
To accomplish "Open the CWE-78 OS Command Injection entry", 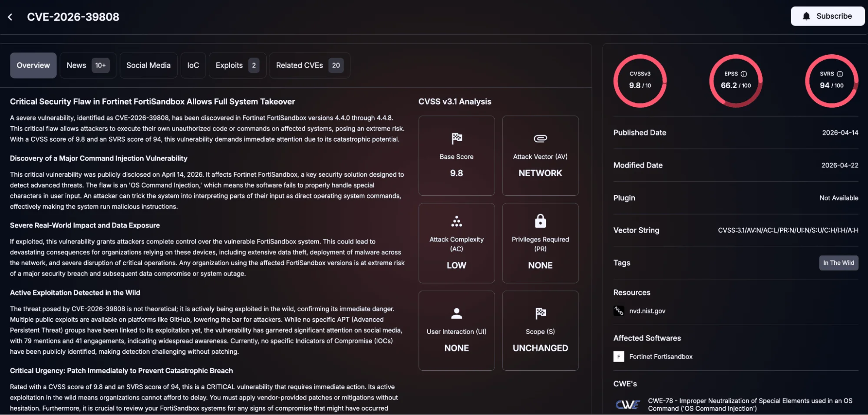I will click(x=750, y=405).
